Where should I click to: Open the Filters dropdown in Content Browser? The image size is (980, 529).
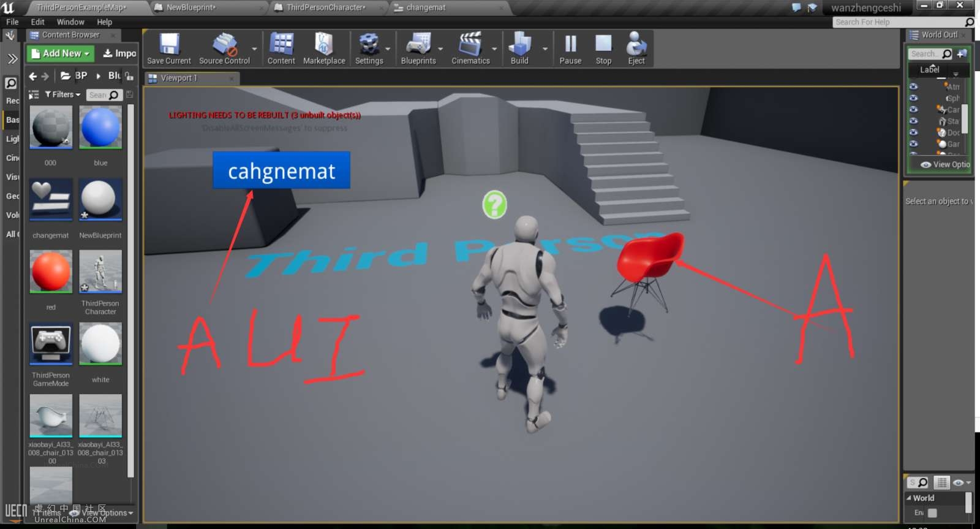pyautogui.click(x=63, y=94)
